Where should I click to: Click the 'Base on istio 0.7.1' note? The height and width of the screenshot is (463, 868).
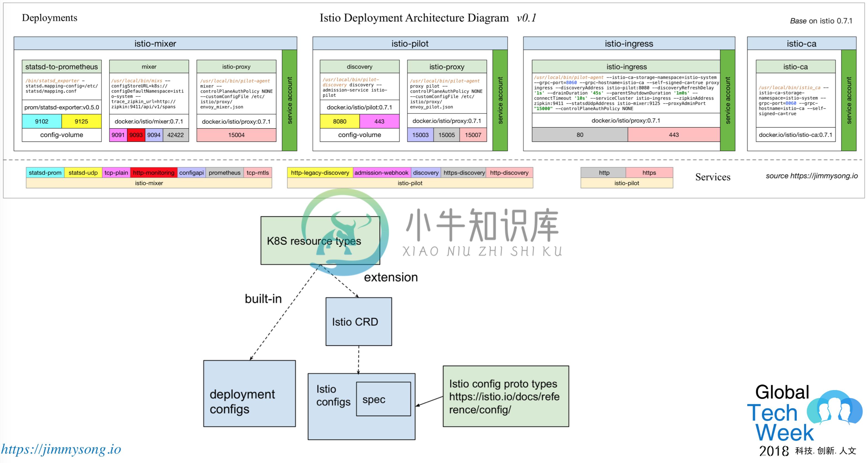pos(821,21)
